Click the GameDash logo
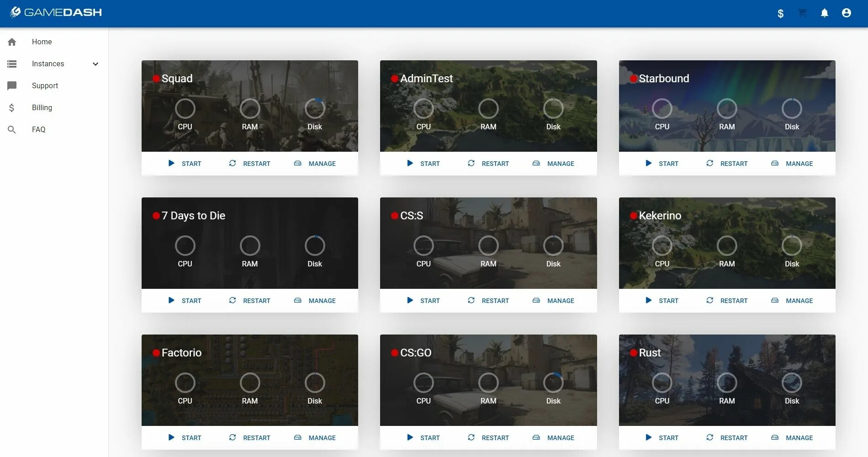 point(56,12)
